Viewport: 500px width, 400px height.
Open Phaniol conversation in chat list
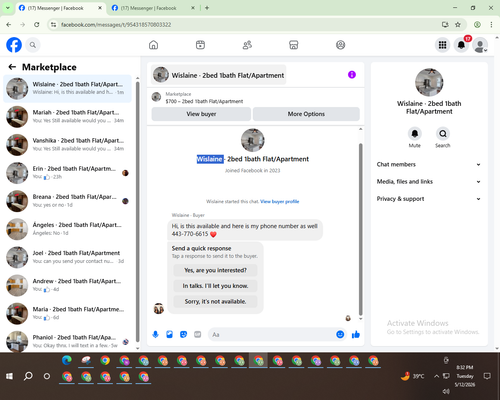pyautogui.click(x=67, y=341)
